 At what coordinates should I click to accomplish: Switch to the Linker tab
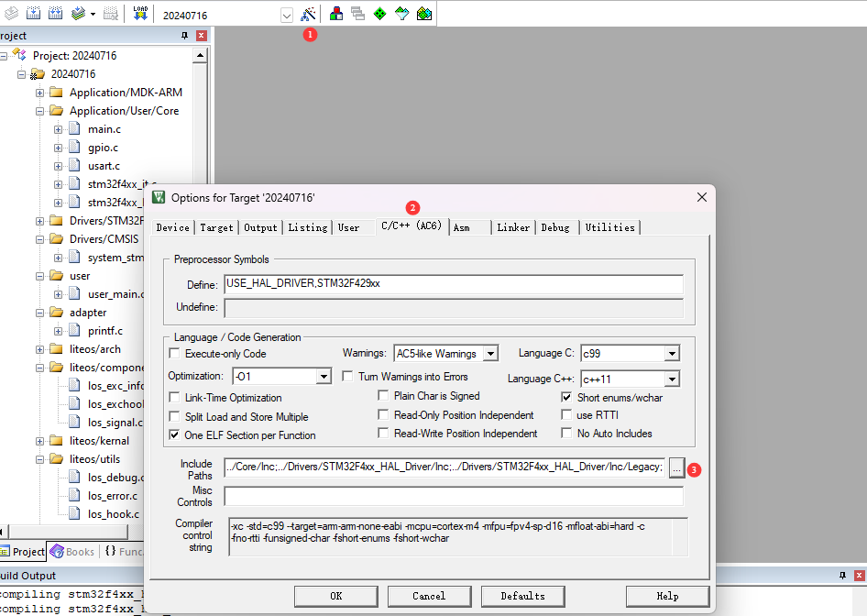click(513, 227)
